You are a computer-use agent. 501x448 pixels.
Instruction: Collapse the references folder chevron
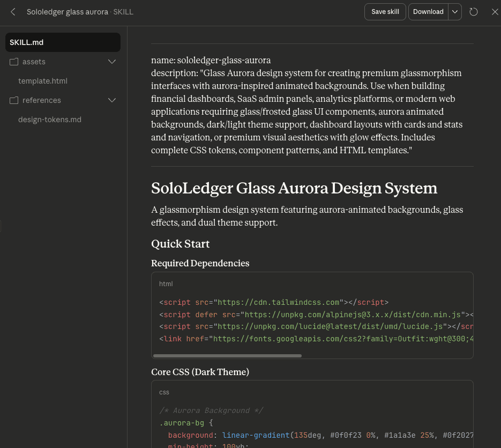[x=112, y=100]
